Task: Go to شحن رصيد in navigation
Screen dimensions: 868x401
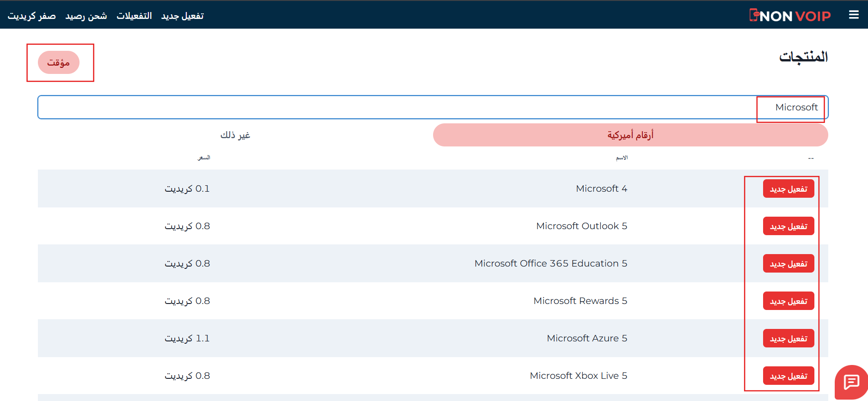Action: 86,16
